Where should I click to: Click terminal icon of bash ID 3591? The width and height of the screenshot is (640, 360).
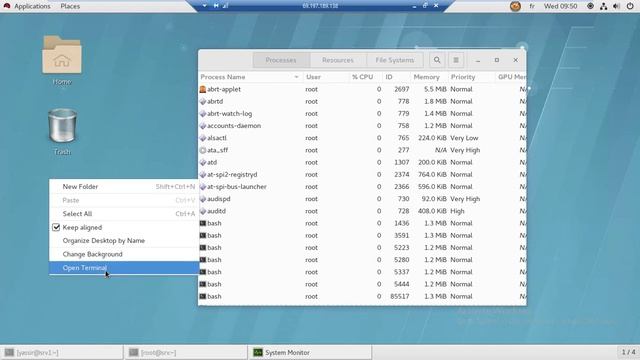(x=202, y=236)
